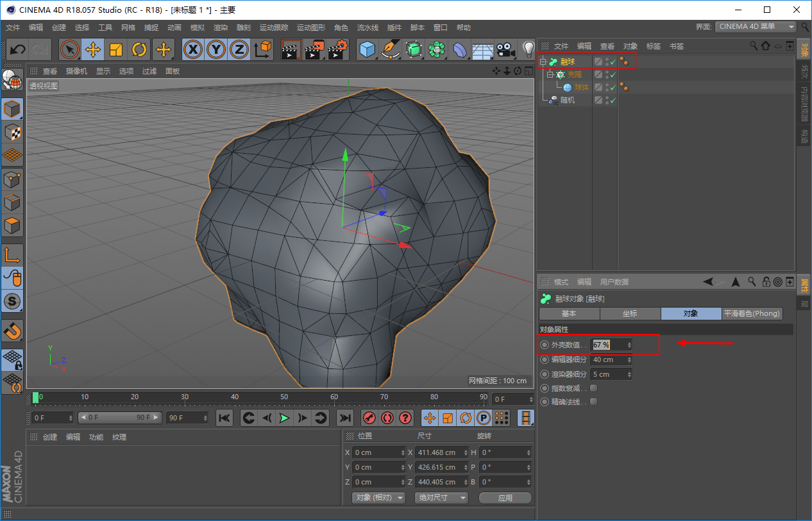Open the File menu (文件)
The height and width of the screenshot is (521, 812).
[x=13, y=28]
